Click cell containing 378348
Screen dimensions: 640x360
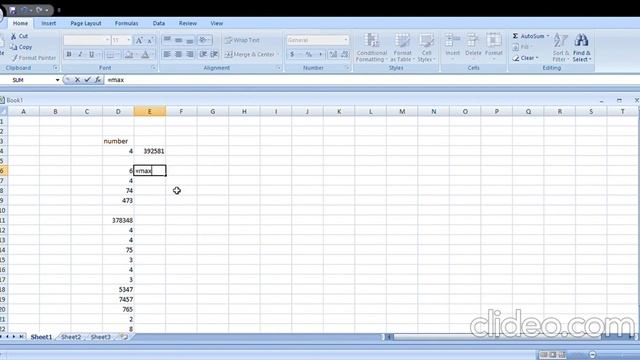click(118, 220)
